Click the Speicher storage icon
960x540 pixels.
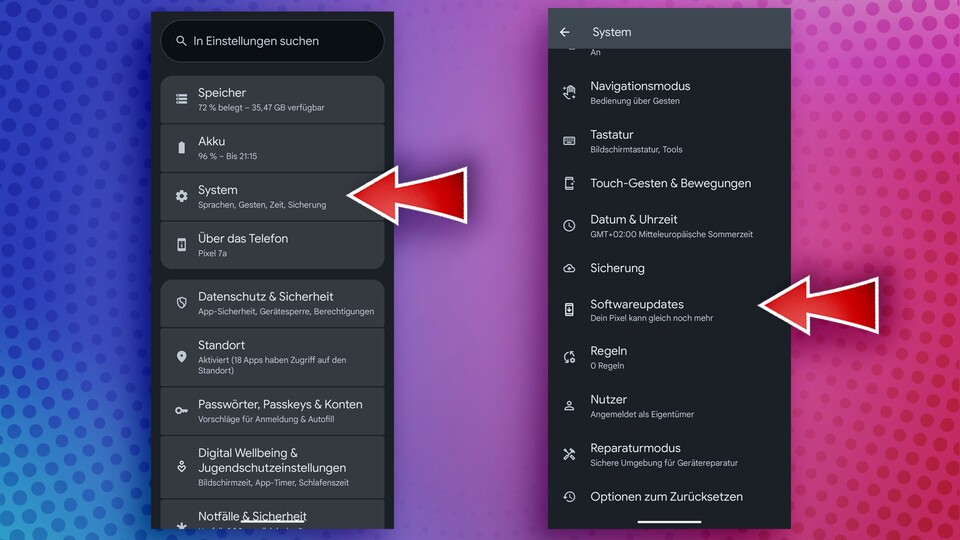coord(181,99)
